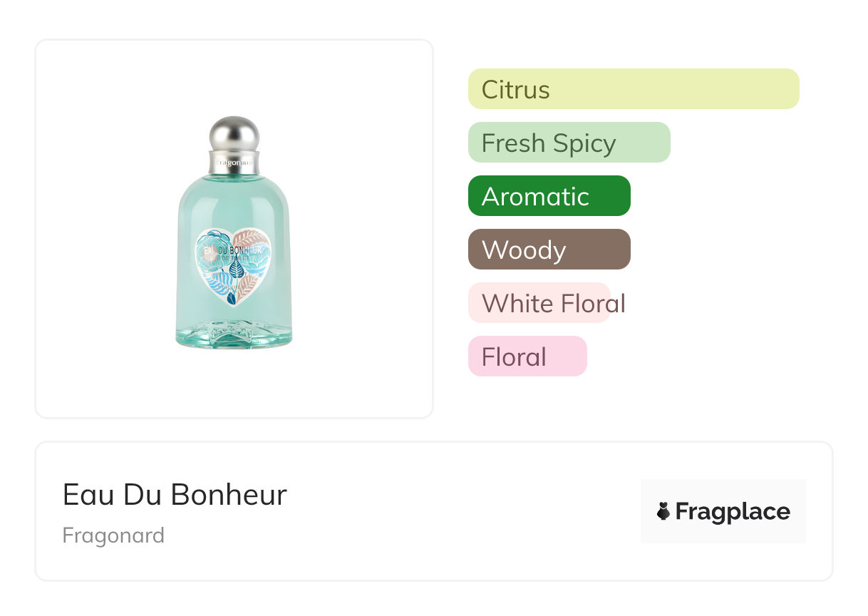Viewport: 868px width, 616px height.
Task: Click the dark blue leaf in the heart's center
Action: pos(236,269)
